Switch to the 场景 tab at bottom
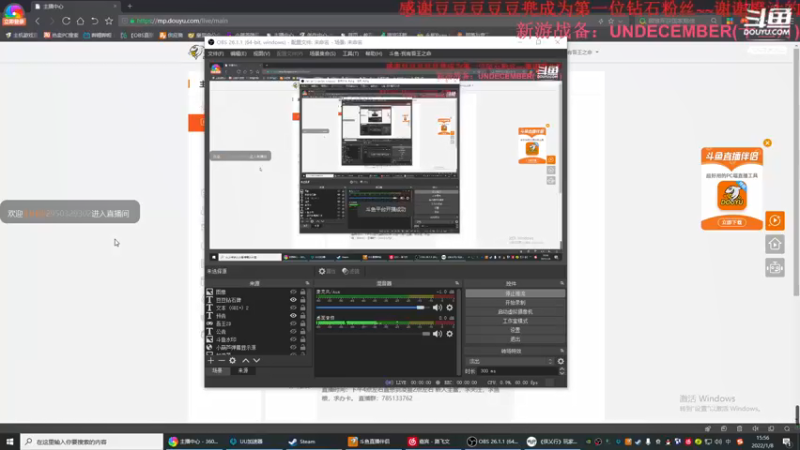800x450 pixels. 217,370
